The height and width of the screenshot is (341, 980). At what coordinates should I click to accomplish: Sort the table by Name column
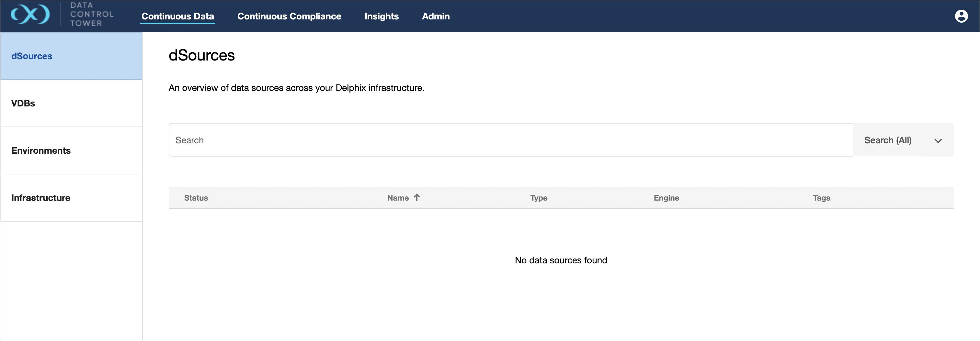coord(398,198)
